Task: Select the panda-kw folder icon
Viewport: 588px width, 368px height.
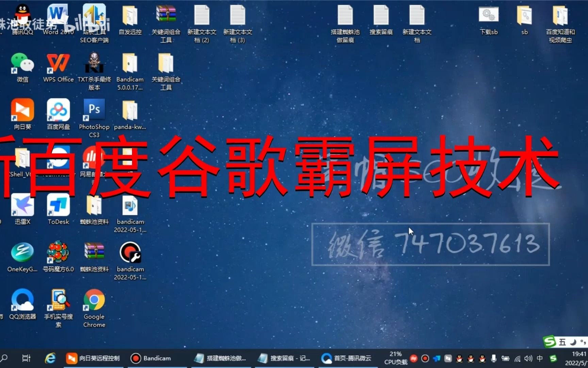Action: tap(130, 114)
